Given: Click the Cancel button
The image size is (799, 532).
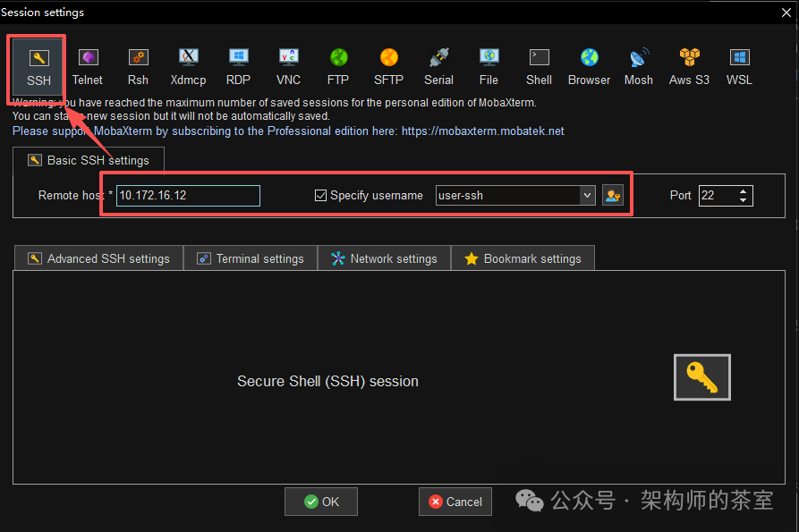Looking at the screenshot, I should (x=455, y=502).
